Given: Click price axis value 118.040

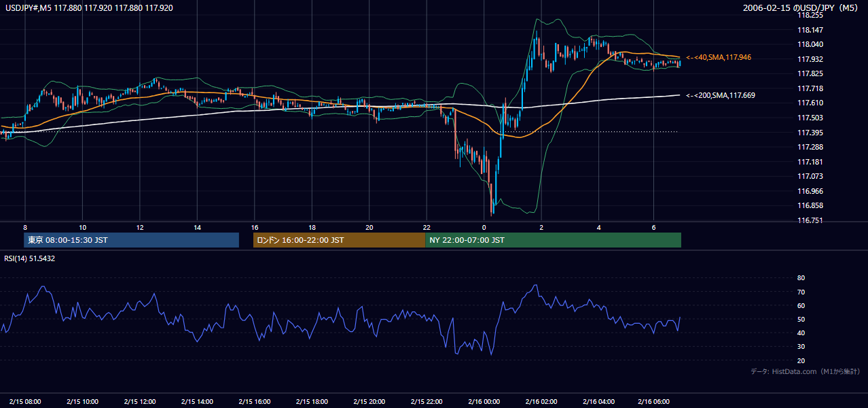Looking at the screenshot, I should (x=809, y=44).
